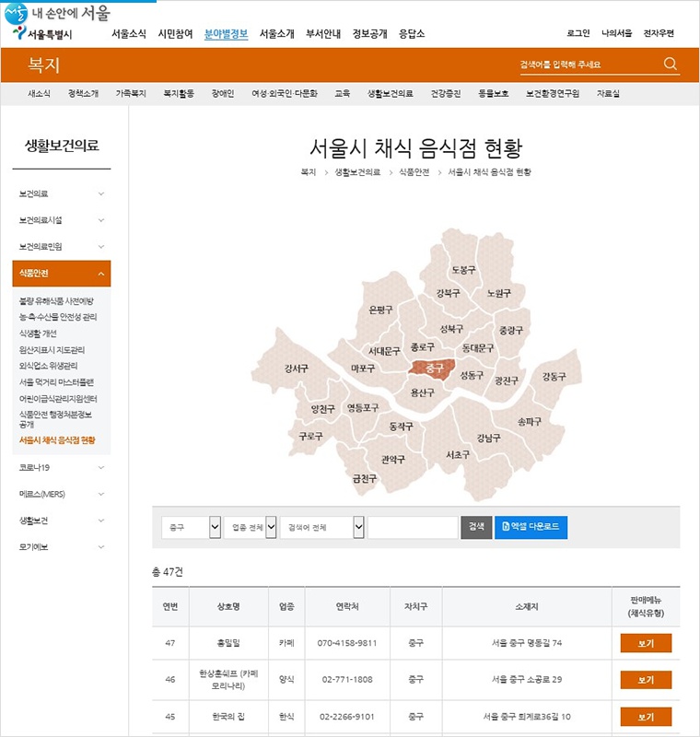
Task: Expand the 생활보건 sidebar section
Action: tap(62, 521)
